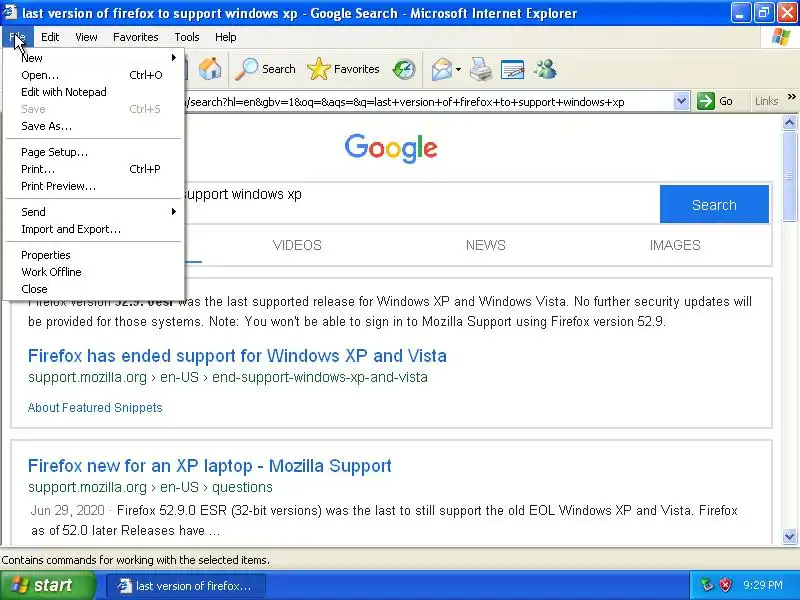Image resolution: width=800 pixels, height=600 pixels.
Task: Click the scrollbar down arrow
Action: [x=789, y=536]
